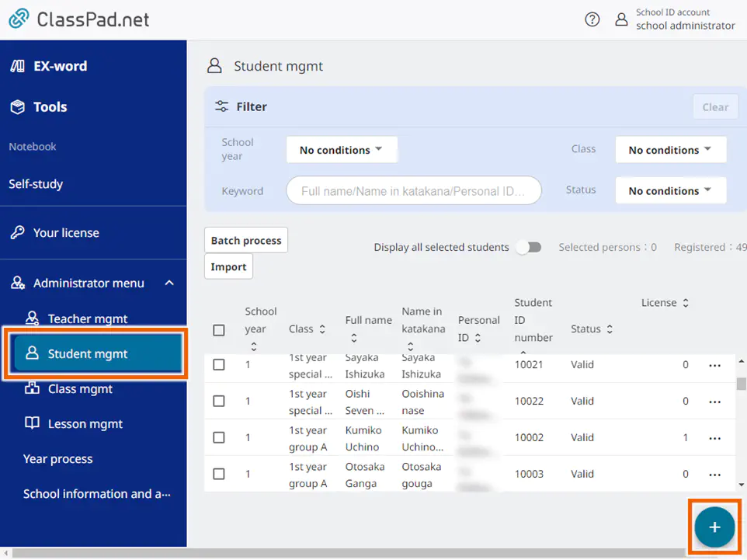Click the EX-word book icon
The height and width of the screenshot is (560, 747).
click(x=18, y=66)
